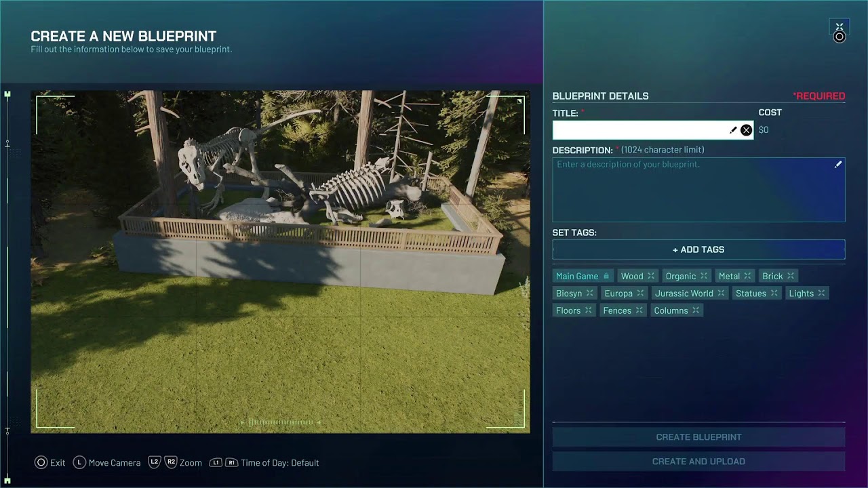This screenshot has width=868, height=488.
Task: Click the R1 time of day icon
Action: [x=231, y=463]
